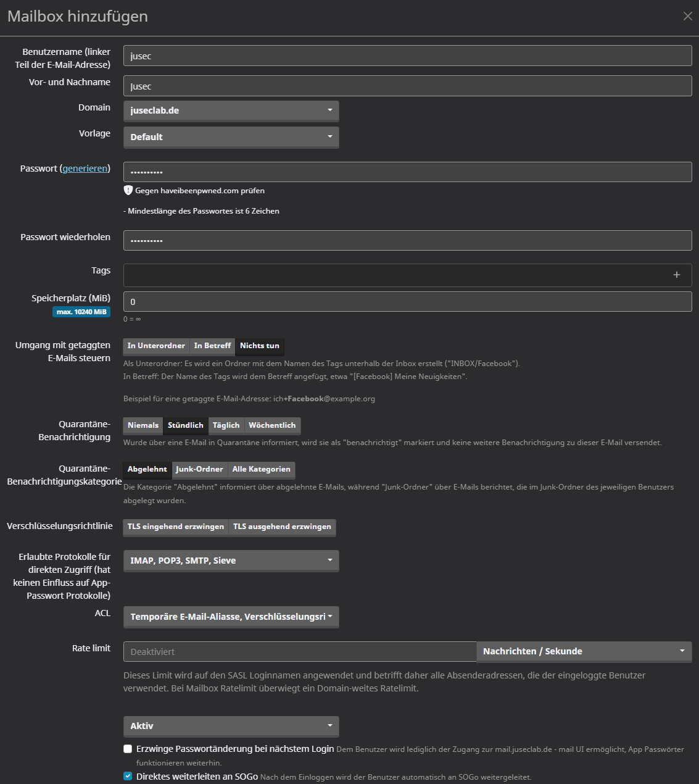The image size is (699, 784).
Task: Click the generieren password link
Action: (85, 168)
